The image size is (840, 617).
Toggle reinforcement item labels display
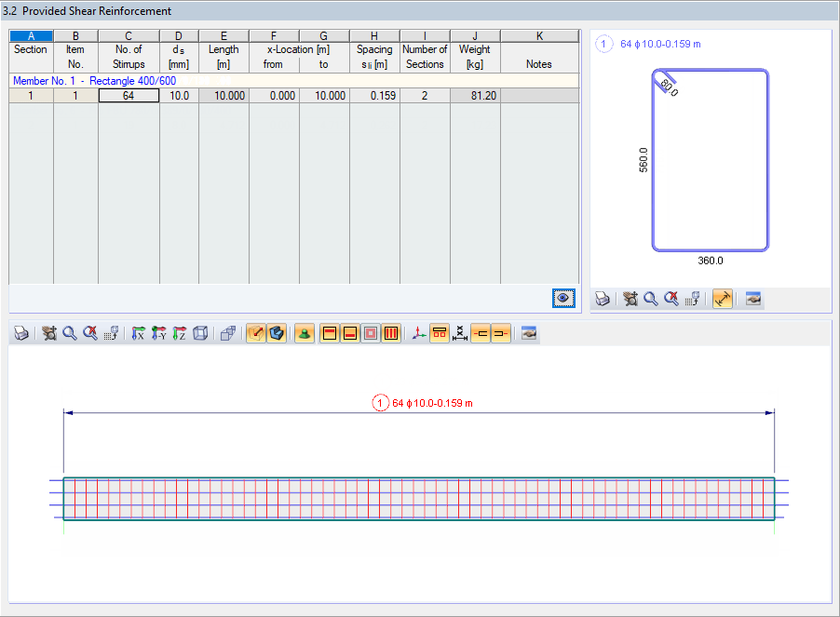coord(440,333)
